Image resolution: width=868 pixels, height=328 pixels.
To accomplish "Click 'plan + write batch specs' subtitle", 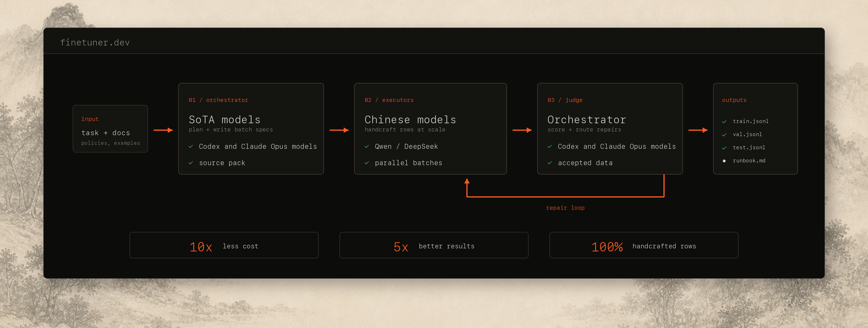I will coord(231,130).
